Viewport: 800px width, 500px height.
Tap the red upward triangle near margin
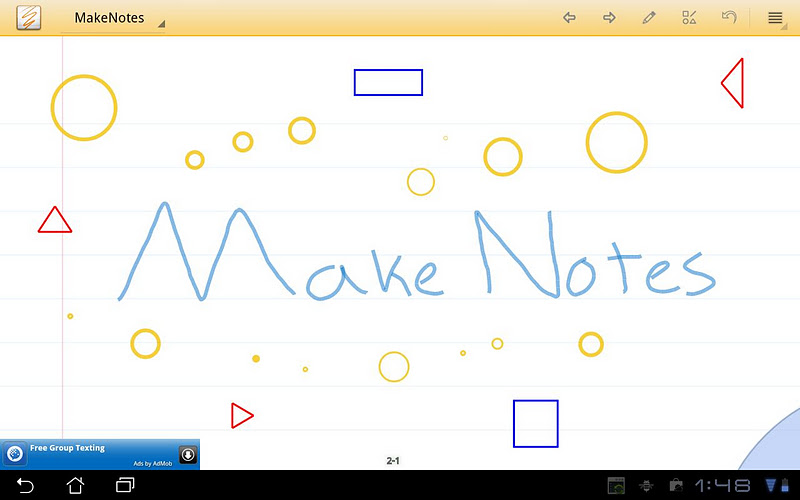(55, 220)
